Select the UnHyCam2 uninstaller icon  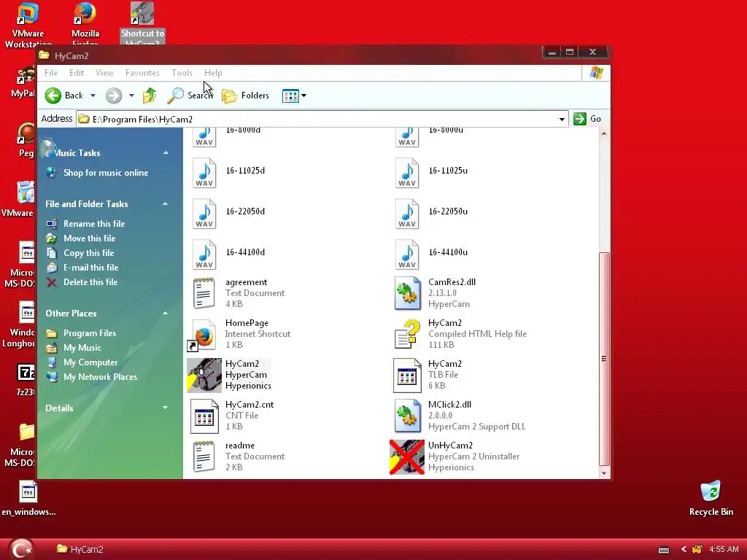pyautogui.click(x=407, y=457)
